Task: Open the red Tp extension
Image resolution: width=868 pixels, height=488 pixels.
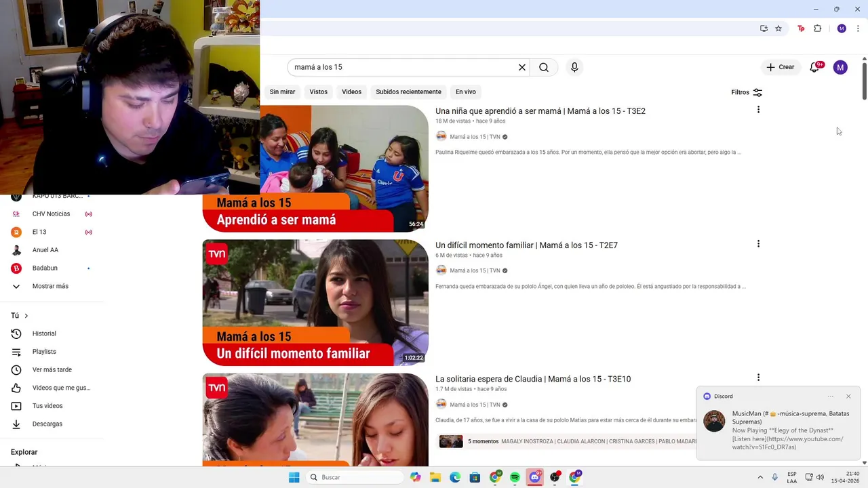Action: tap(801, 28)
